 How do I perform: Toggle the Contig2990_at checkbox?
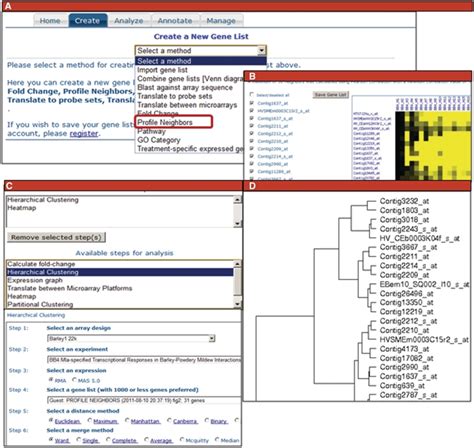click(x=252, y=164)
